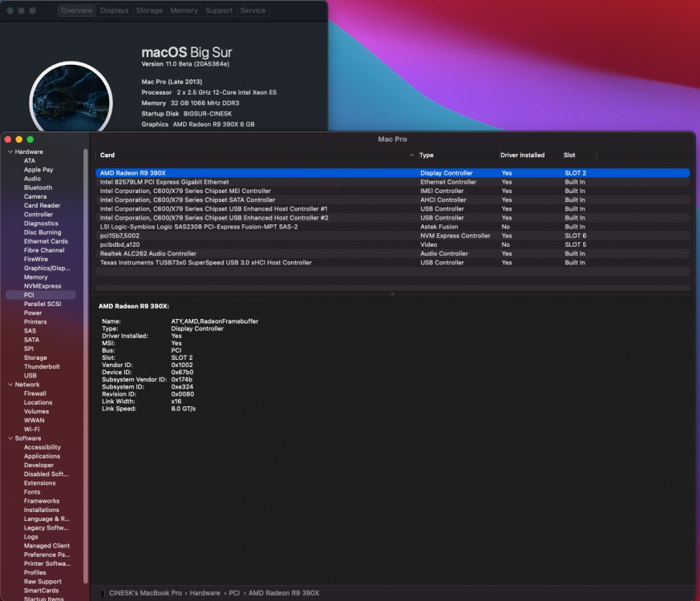This screenshot has height=601, width=700.
Task: Collapse the Software section in sidebar
Action: click(10, 438)
